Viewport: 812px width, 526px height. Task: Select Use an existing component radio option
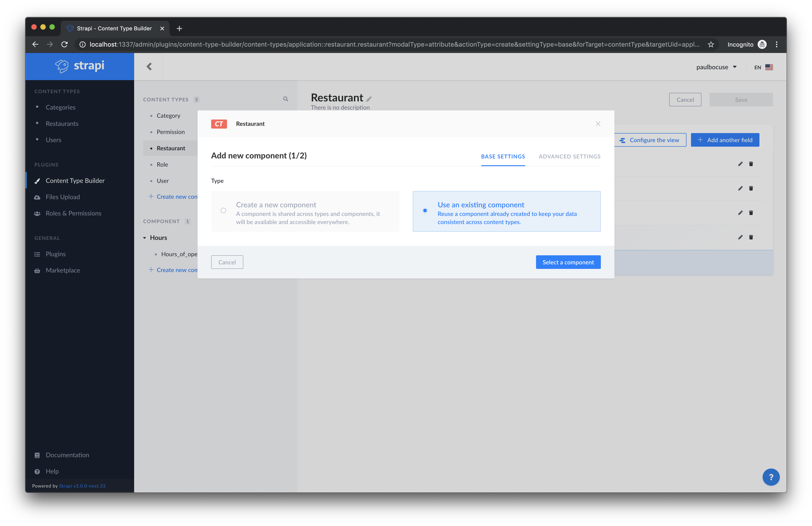click(x=425, y=211)
